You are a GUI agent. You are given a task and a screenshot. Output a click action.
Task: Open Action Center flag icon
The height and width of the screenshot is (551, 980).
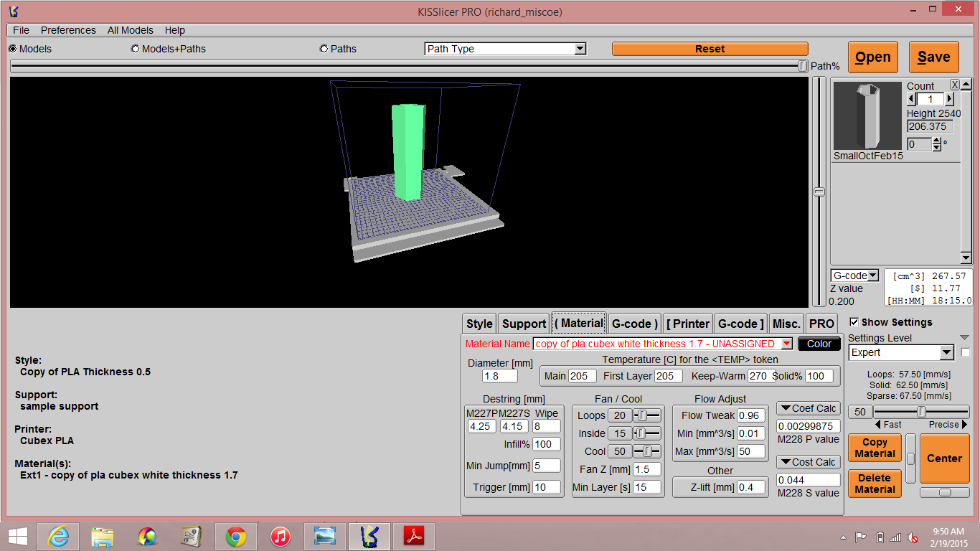[861, 537]
